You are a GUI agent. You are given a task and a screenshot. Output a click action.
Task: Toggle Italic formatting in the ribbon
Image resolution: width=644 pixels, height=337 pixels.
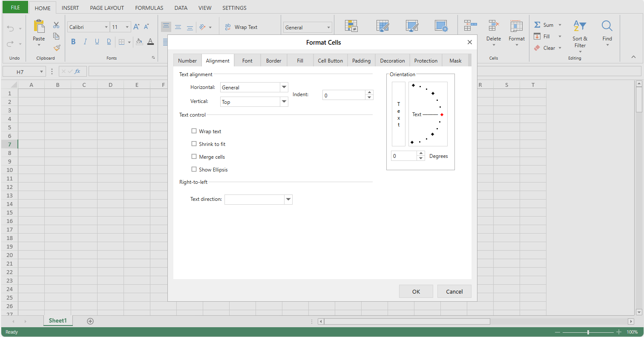85,42
